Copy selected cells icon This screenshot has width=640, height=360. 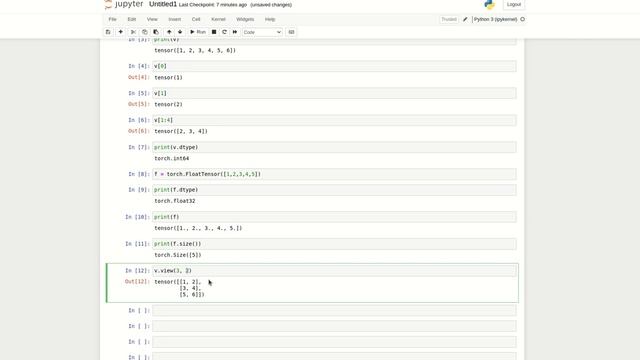144,32
